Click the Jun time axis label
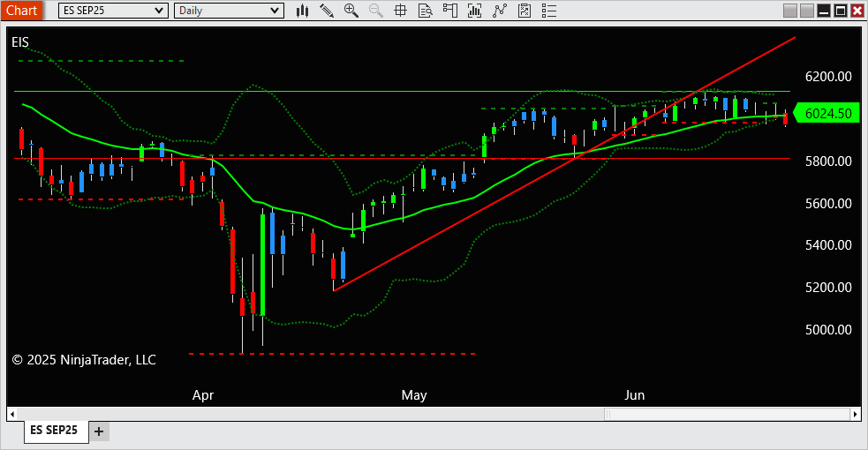 point(634,395)
